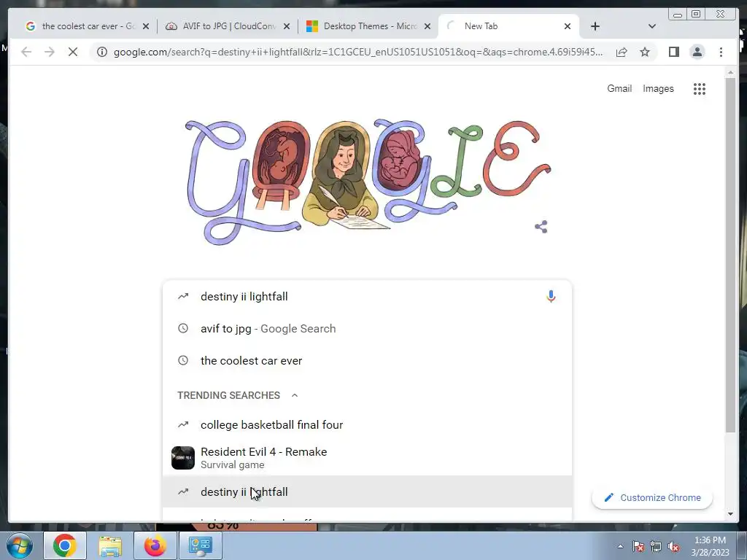Select 'the coolest car ever' suggestion
The width and height of the screenshot is (747, 560).
click(367, 360)
